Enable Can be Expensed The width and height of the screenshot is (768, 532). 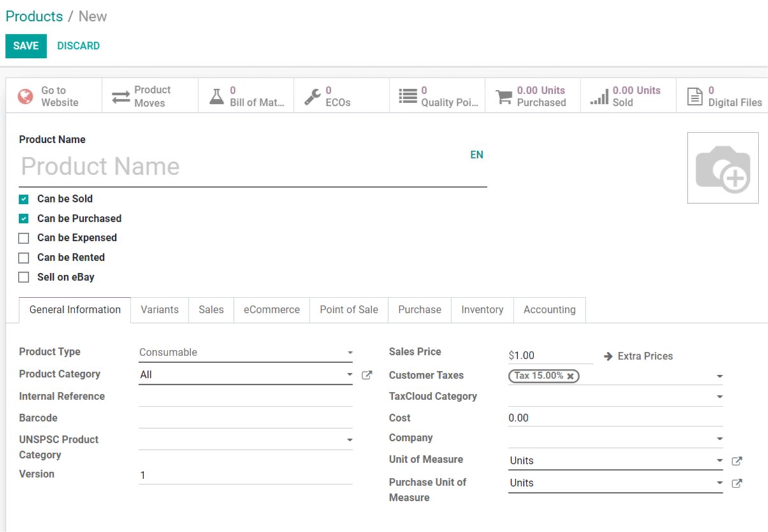[x=24, y=238]
